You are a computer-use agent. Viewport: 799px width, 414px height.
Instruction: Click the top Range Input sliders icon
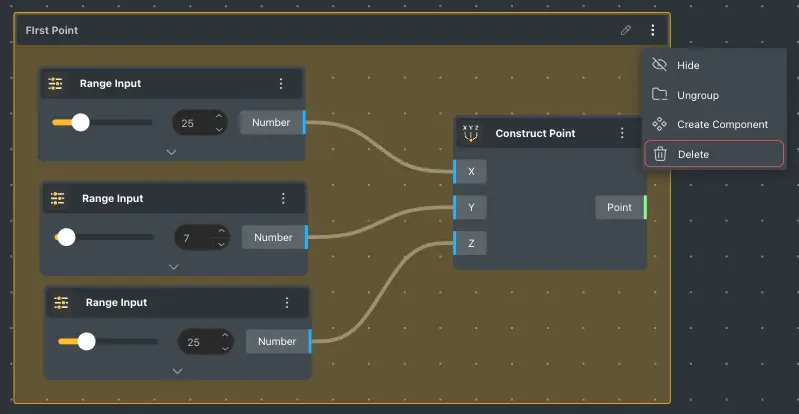click(x=56, y=84)
